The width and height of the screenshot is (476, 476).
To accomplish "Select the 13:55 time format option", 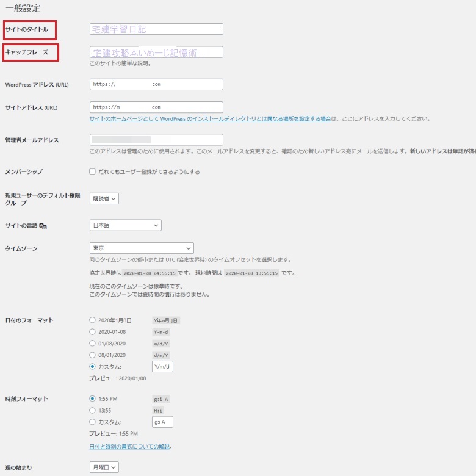I will 93,410.
